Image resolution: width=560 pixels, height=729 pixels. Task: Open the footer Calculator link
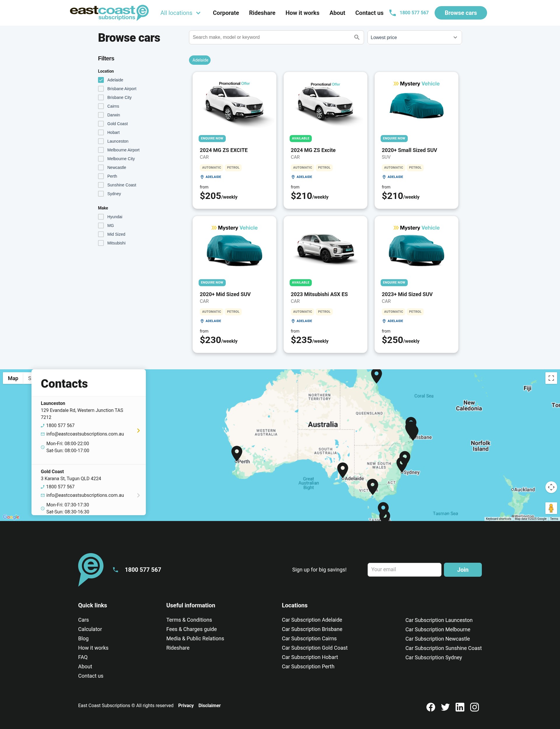point(90,629)
